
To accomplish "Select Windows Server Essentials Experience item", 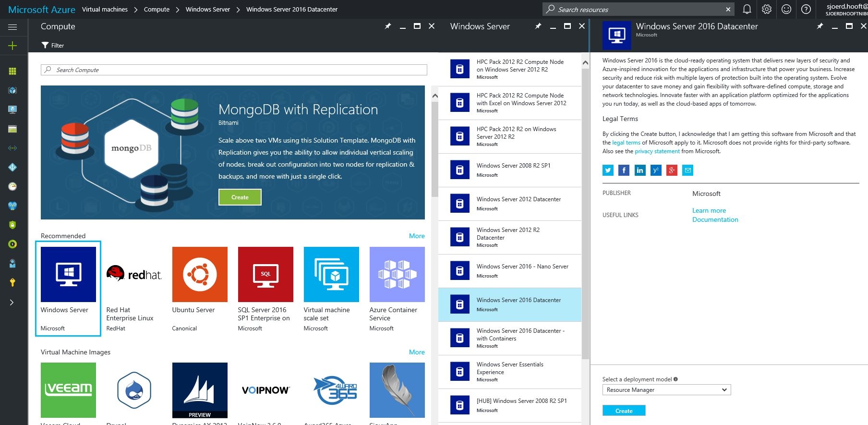I will coord(510,372).
